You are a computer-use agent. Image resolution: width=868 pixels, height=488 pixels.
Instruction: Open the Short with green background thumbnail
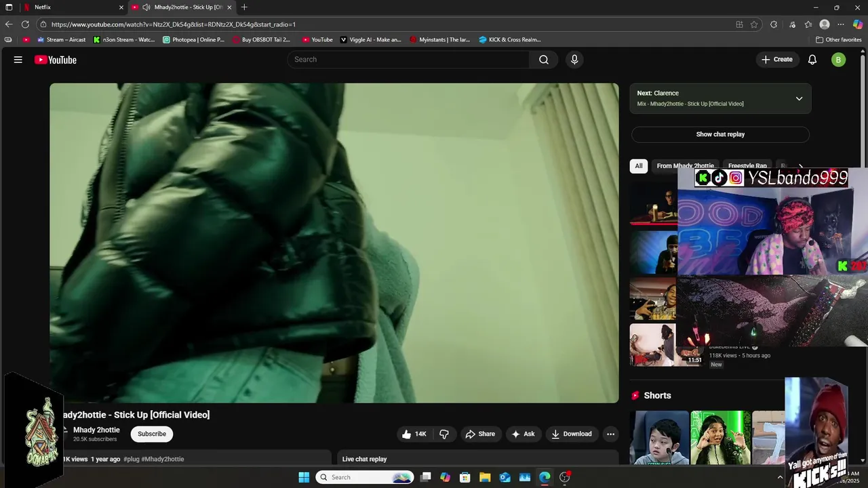[x=720, y=437]
